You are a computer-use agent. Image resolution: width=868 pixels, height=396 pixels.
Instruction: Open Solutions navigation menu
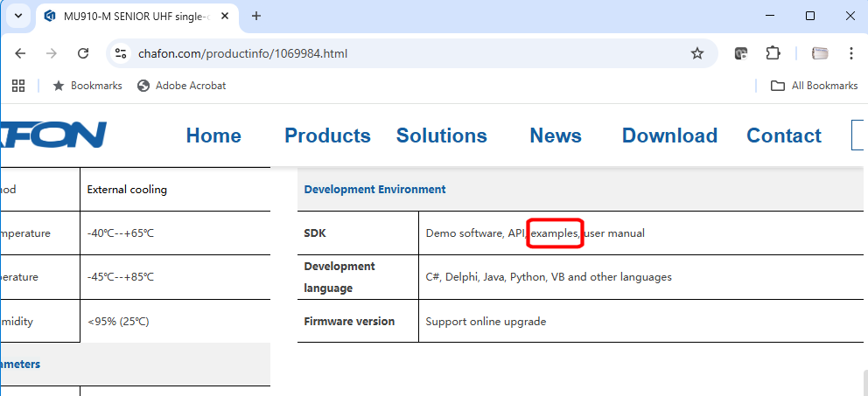click(x=442, y=135)
